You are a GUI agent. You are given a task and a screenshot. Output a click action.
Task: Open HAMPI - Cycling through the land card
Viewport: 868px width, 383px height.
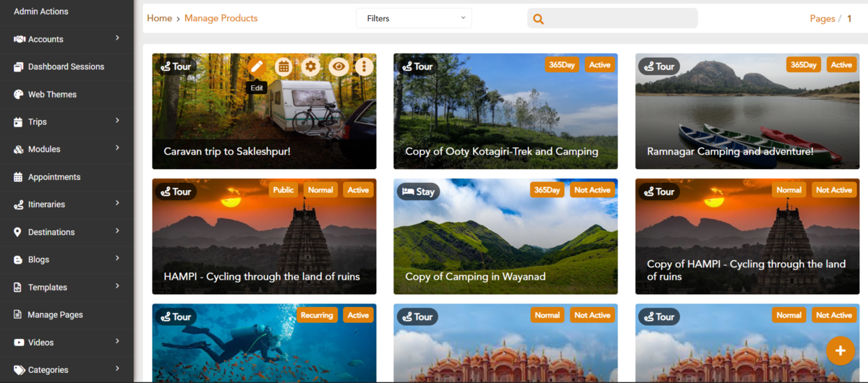click(x=262, y=277)
